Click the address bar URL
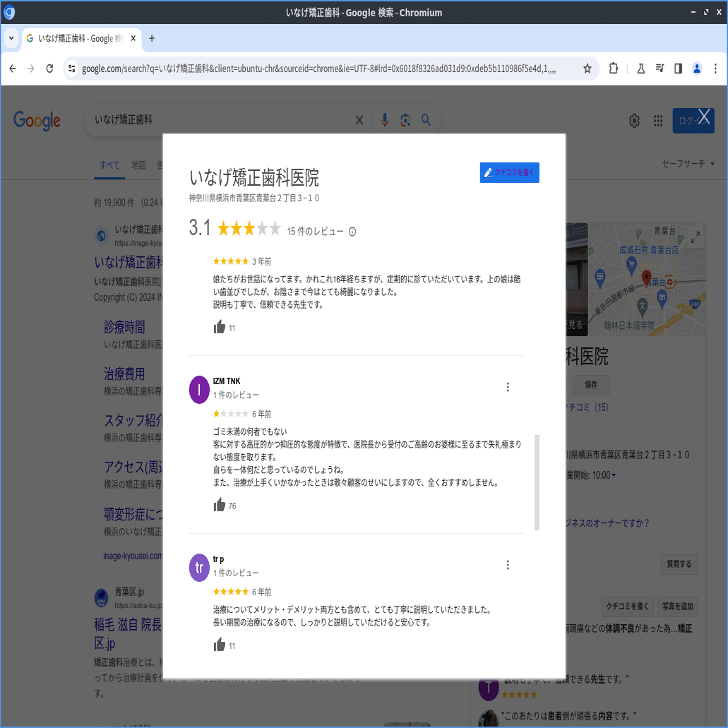The image size is (728, 728). (318, 68)
